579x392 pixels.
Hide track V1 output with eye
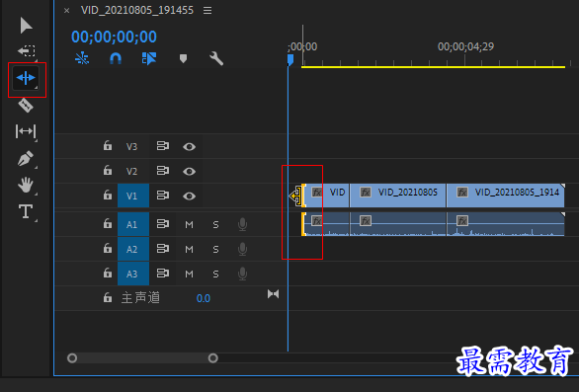pos(189,196)
